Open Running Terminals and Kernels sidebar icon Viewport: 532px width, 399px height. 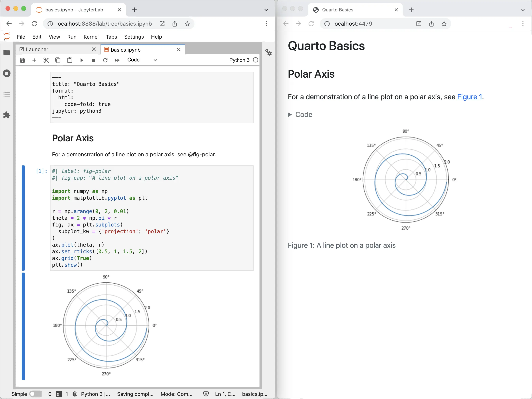click(x=7, y=73)
